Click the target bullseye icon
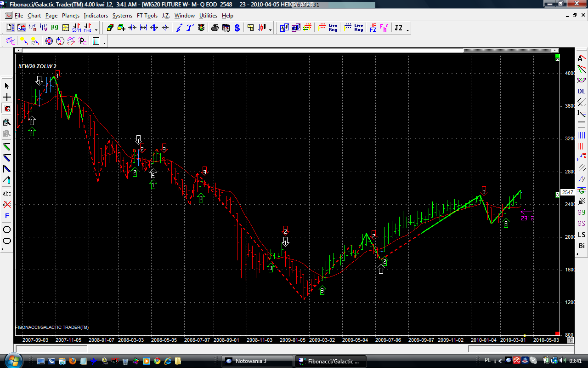 pyautogui.click(x=49, y=41)
